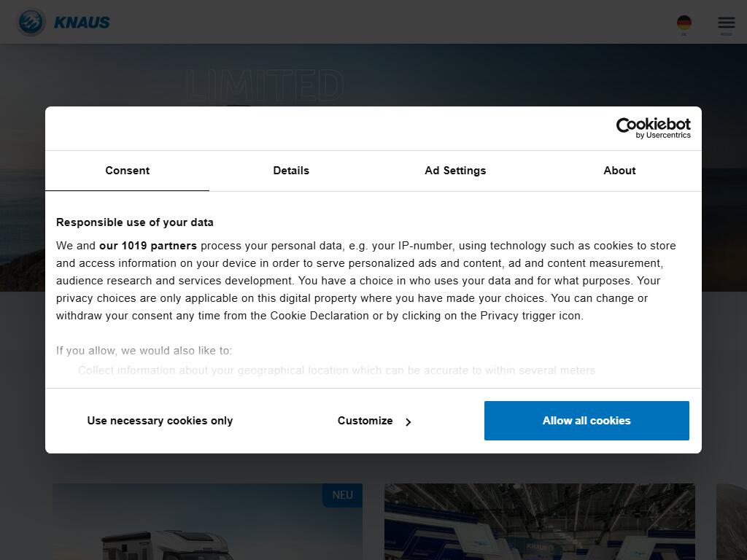Click the Customize button label

pos(365,421)
